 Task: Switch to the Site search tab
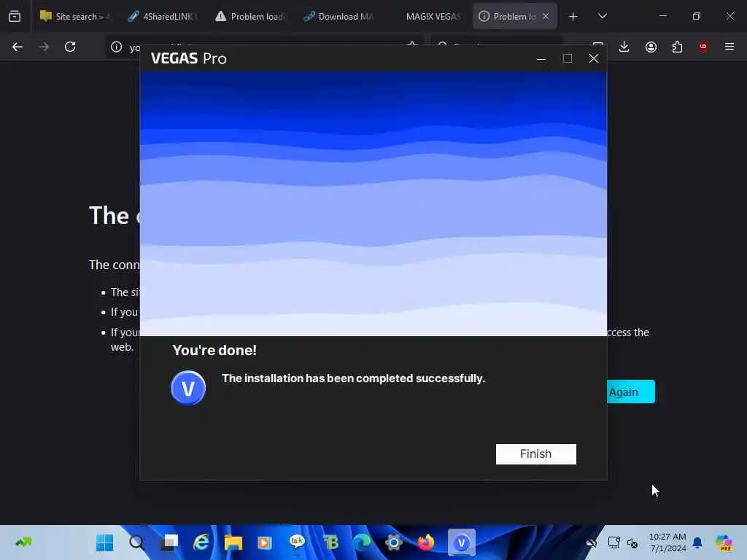point(75,17)
